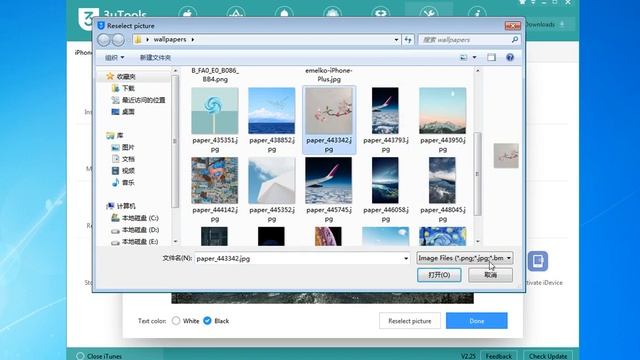The image size is (640, 360).
Task: Select paper_448045.jpg thumbnail
Action: 442,180
